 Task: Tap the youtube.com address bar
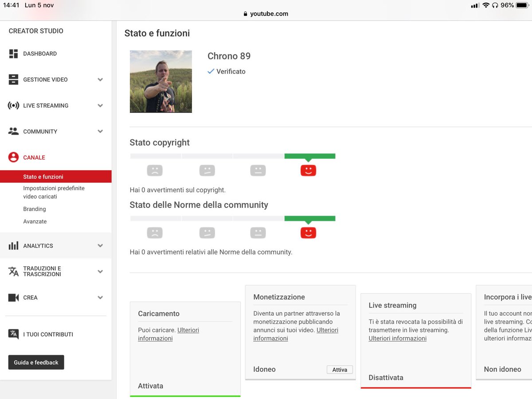[x=266, y=14]
